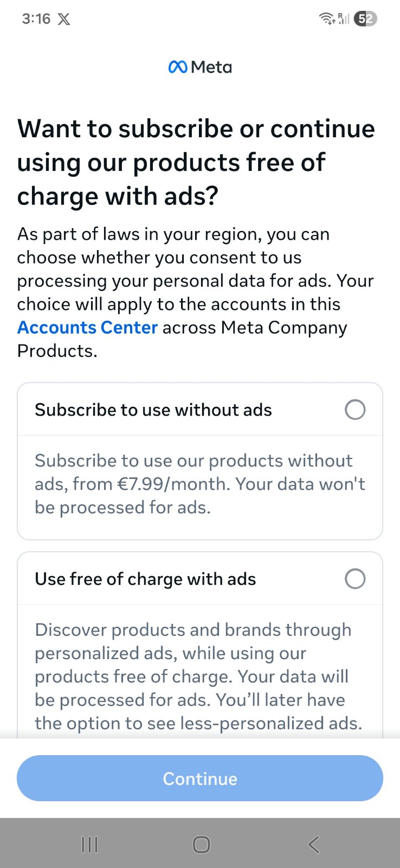The image size is (400, 868).
Task: Tap the 'Meta' wordmark text at the top
Action: coord(211,67)
